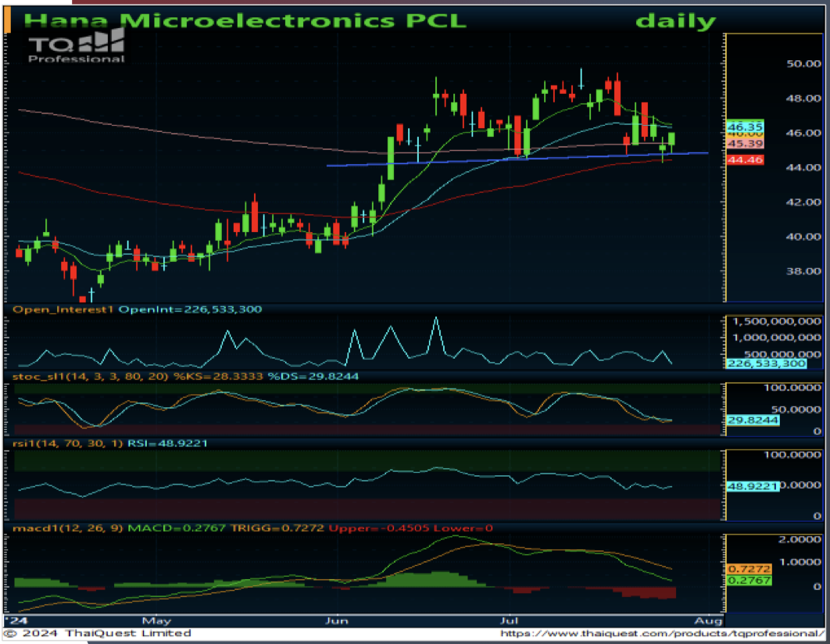Image resolution: width=830 pixels, height=644 pixels.
Task: Click the 40.00 price axis label
Action: click(x=803, y=237)
